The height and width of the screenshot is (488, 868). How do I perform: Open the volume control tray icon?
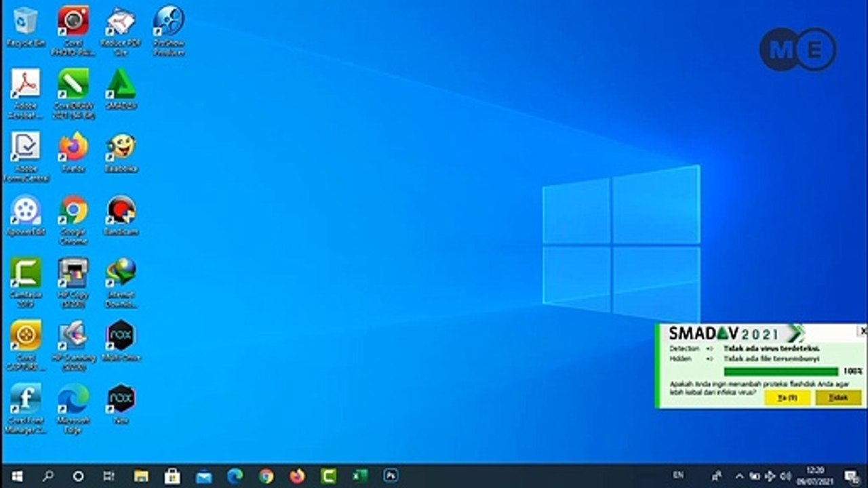tap(785, 476)
